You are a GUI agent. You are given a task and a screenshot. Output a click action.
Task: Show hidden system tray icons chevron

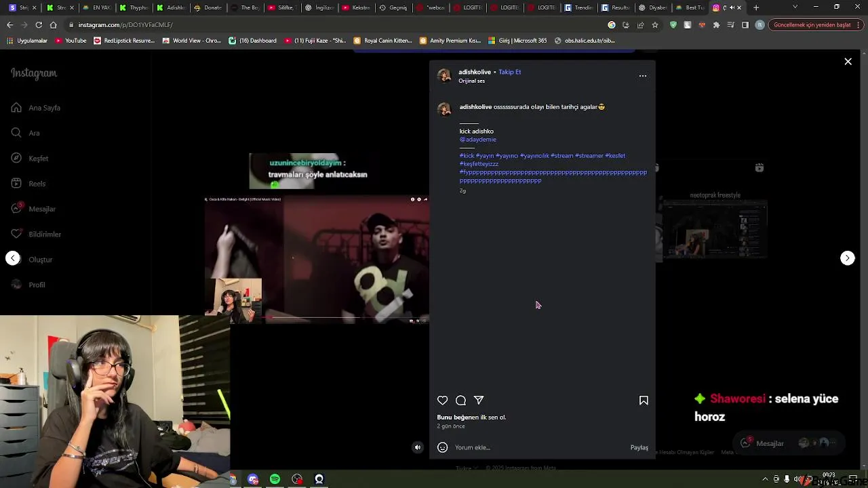[766, 479]
